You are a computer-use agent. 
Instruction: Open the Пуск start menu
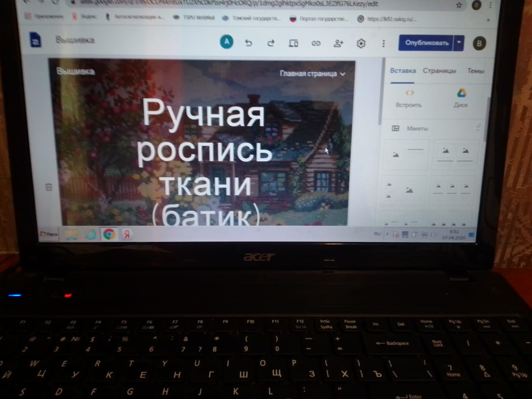(x=49, y=234)
